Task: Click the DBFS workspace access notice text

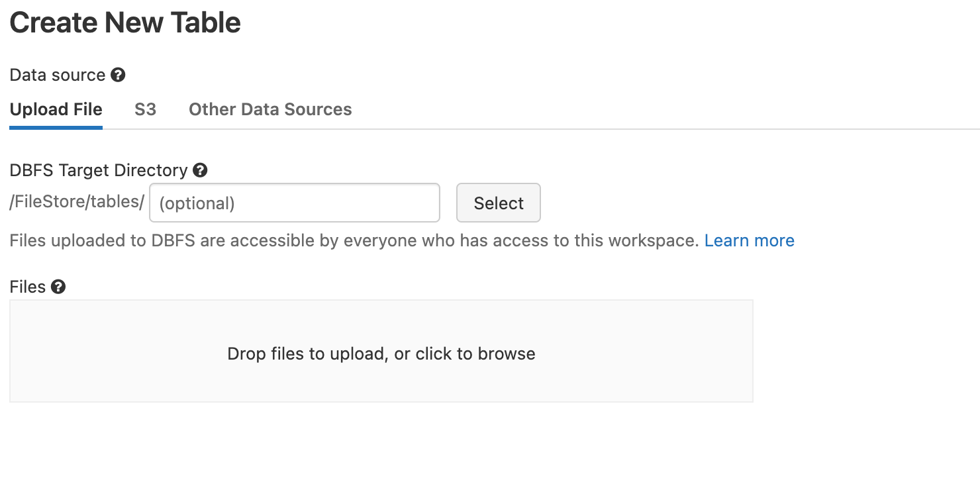Action: (354, 240)
